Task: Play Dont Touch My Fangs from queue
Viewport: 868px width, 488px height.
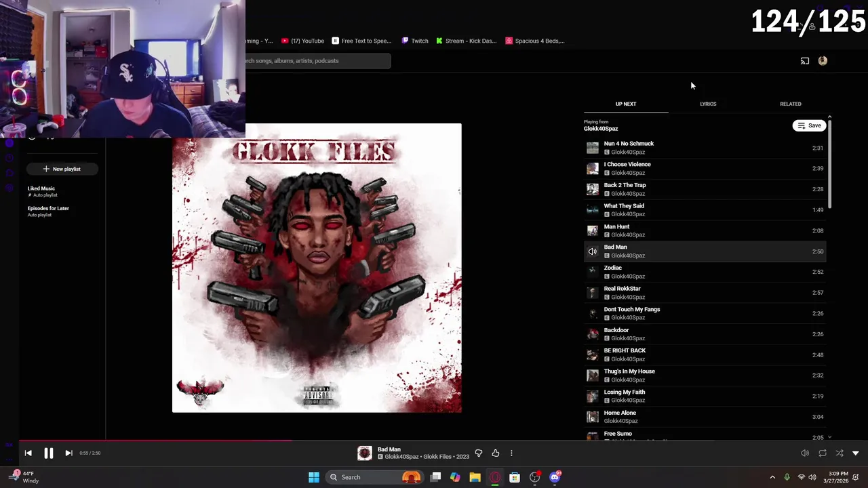Action: 705,313
